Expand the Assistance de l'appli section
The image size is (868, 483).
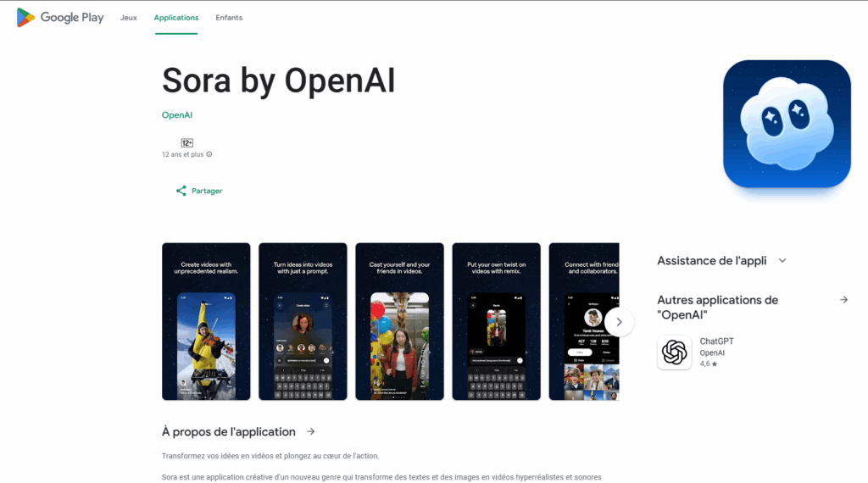pyautogui.click(x=782, y=261)
